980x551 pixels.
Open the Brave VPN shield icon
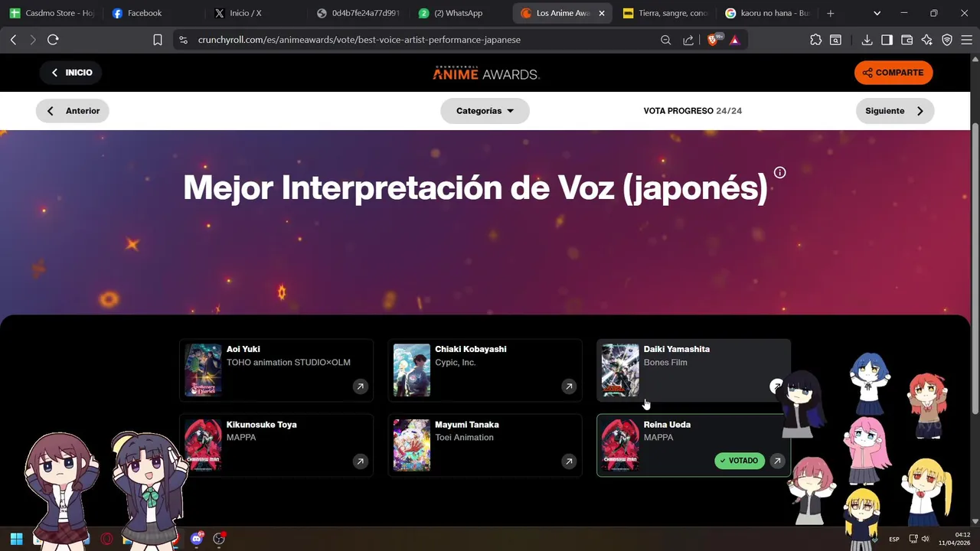(x=947, y=40)
